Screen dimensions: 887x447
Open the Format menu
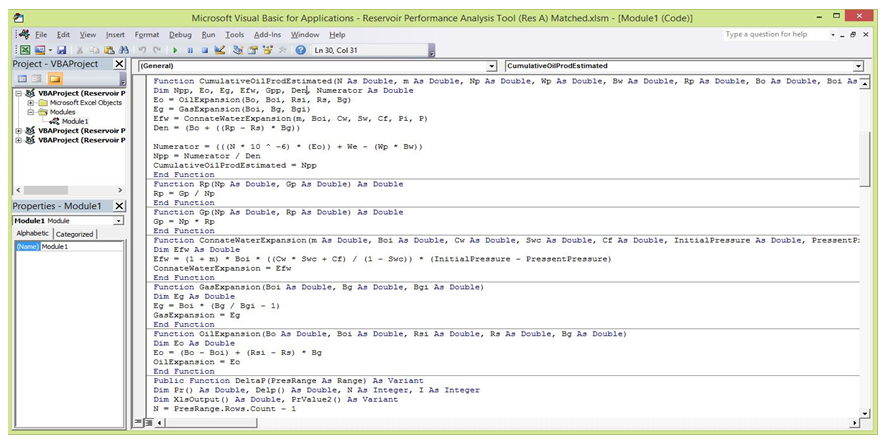[x=147, y=35]
